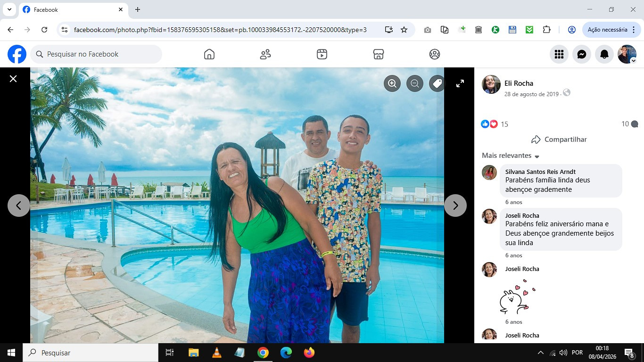
Task: Go to the previous photo
Action: [x=19, y=206]
